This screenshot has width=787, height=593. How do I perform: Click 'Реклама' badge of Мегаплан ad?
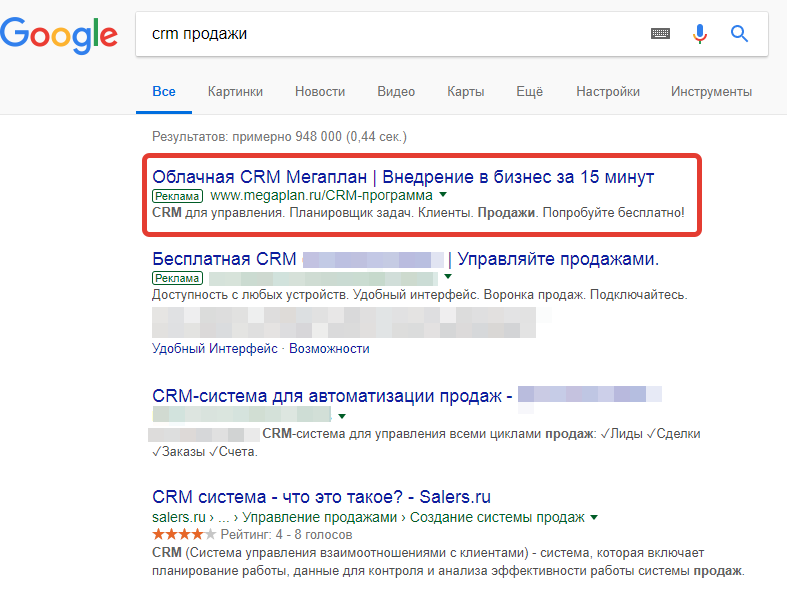tap(177, 196)
